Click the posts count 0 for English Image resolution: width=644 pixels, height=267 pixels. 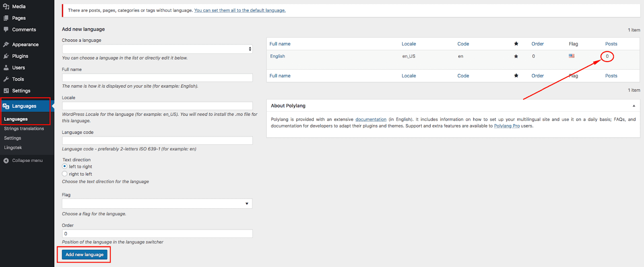pos(607,56)
